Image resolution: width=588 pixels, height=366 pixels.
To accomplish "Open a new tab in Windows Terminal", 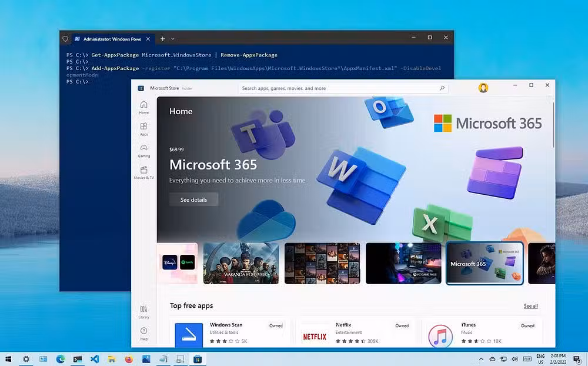I will pyautogui.click(x=162, y=39).
